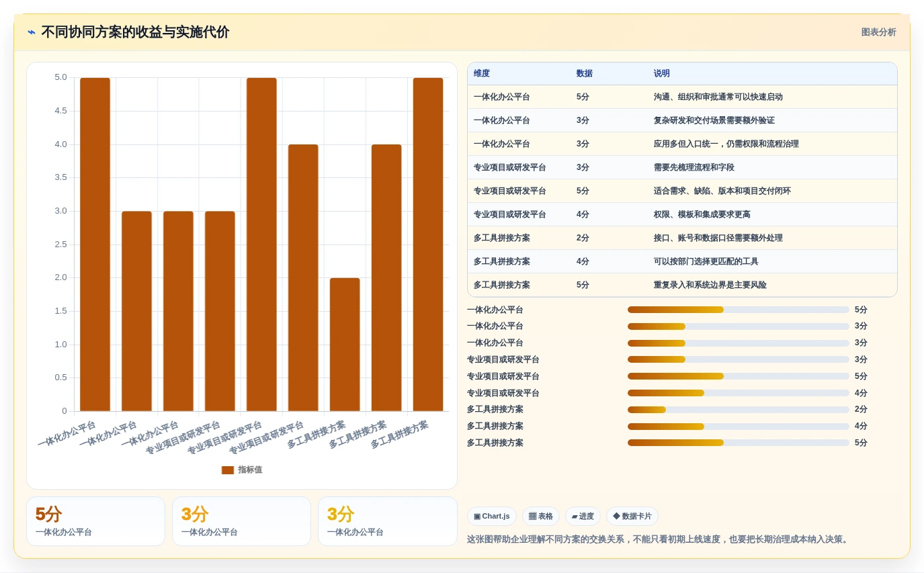The width and height of the screenshot is (924, 573).
Task: Click the 0.5 label on the y-axis
Action: 60,378
